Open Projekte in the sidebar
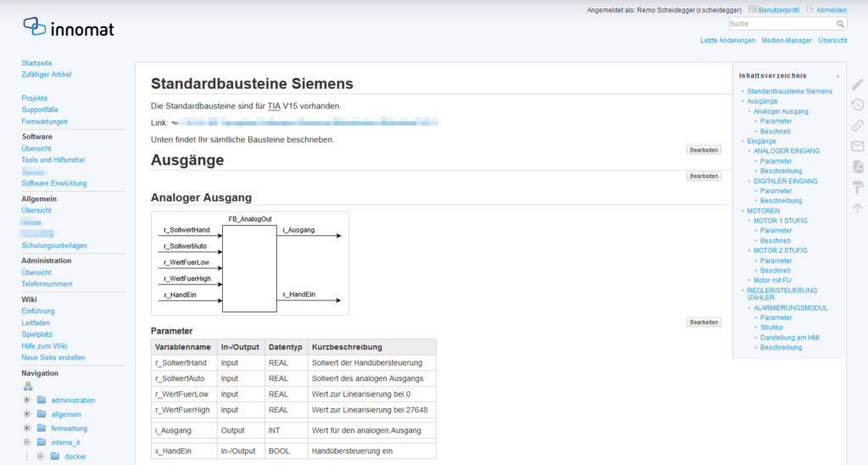868x465 pixels. pyautogui.click(x=34, y=98)
